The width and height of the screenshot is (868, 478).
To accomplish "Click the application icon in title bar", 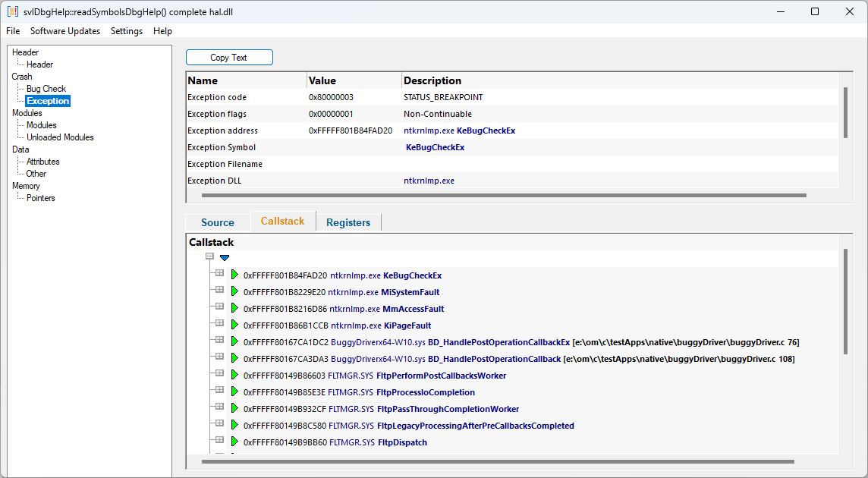I will (x=12, y=11).
